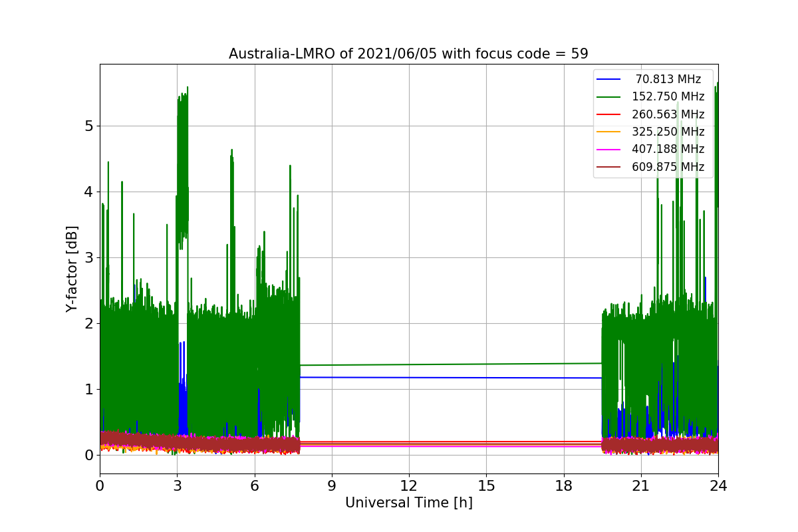Click the plot title mentioning Australia-LMRO
This screenshot has width=798, height=532.
pos(408,54)
